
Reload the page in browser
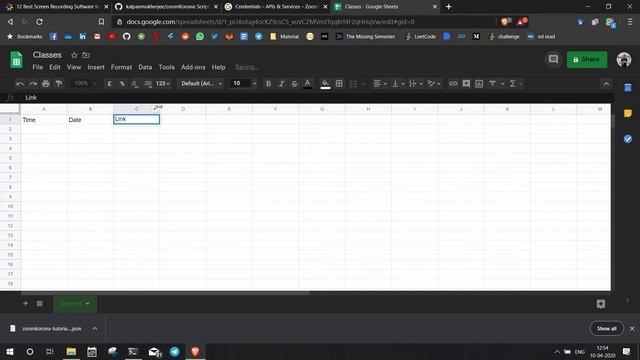(39, 22)
